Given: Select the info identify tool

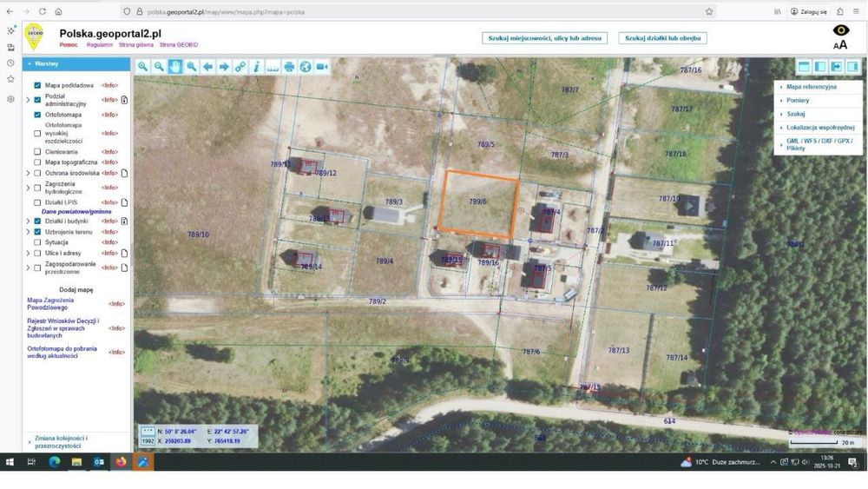Looking at the screenshot, I should pos(256,67).
